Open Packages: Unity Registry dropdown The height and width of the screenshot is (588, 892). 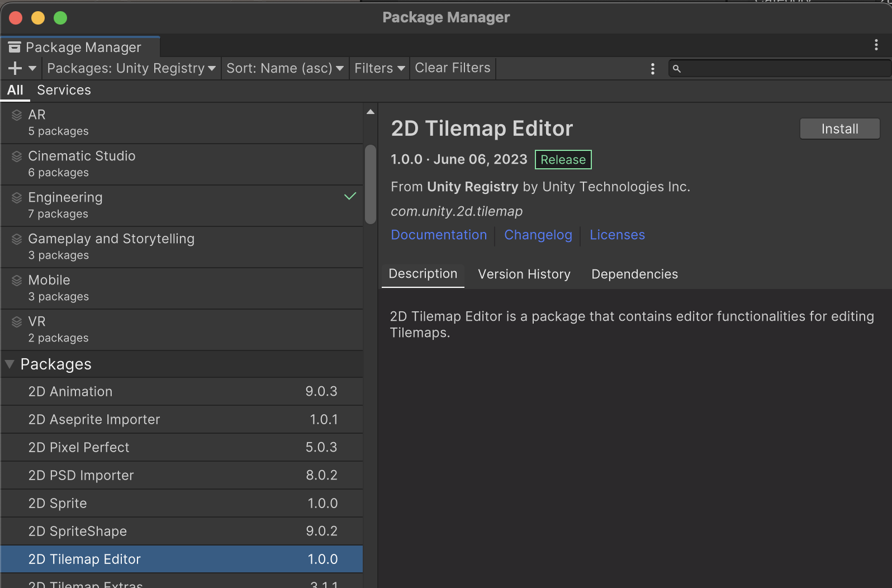click(131, 68)
